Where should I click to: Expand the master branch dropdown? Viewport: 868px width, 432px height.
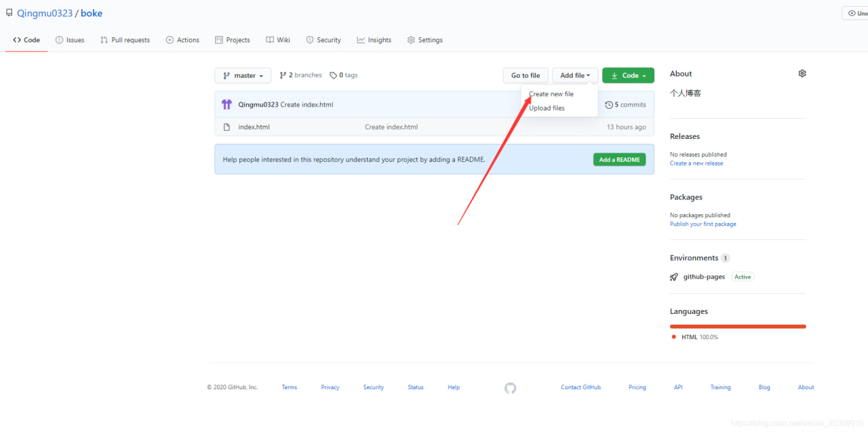(x=243, y=75)
